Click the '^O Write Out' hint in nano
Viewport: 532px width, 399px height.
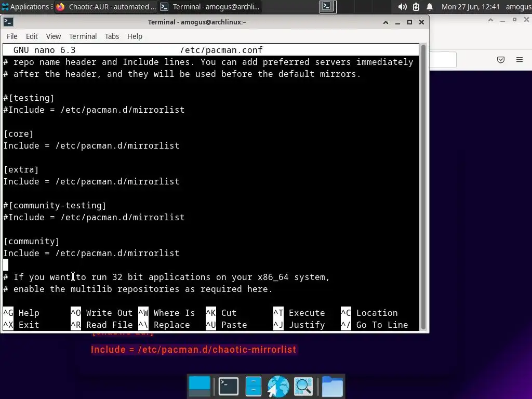point(101,313)
